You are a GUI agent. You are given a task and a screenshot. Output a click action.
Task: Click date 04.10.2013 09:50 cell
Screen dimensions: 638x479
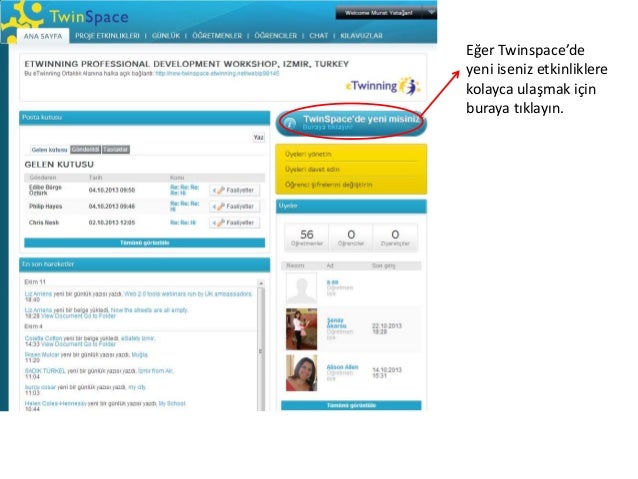pos(112,190)
